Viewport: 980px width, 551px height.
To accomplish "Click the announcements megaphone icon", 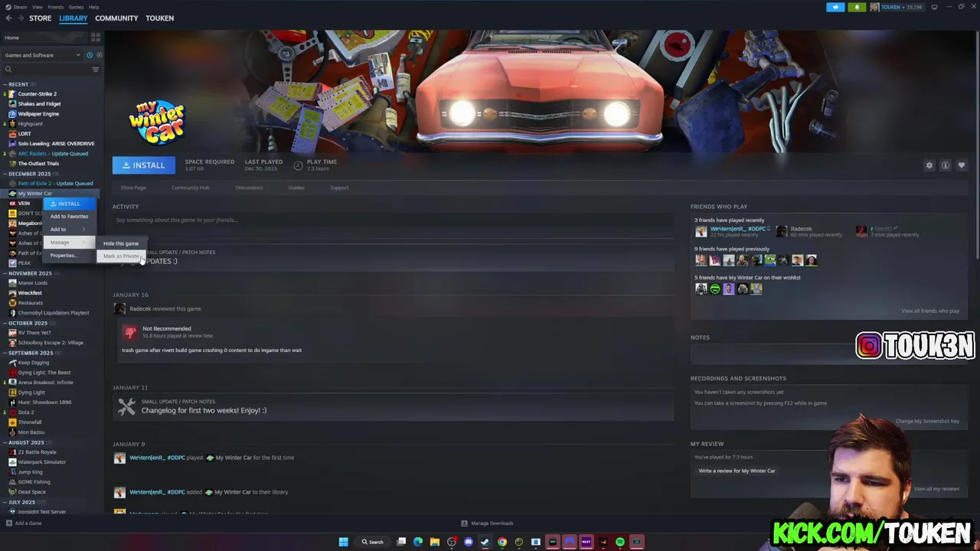I will tap(835, 7).
